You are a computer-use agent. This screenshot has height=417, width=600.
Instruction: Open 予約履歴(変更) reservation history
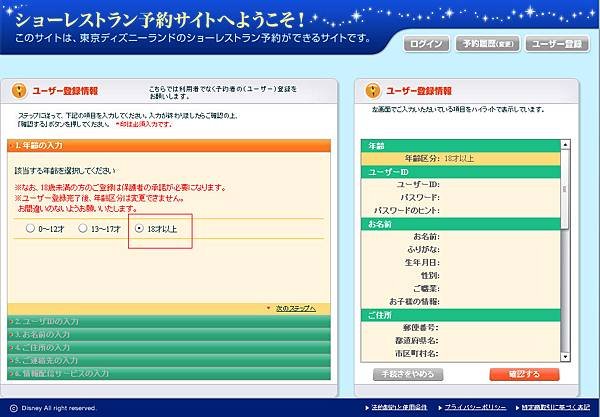[488, 44]
